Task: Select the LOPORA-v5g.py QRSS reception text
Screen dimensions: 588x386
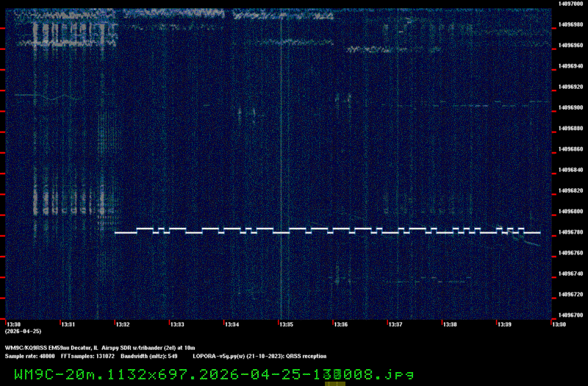Action: pyautogui.click(x=259, y=357)
